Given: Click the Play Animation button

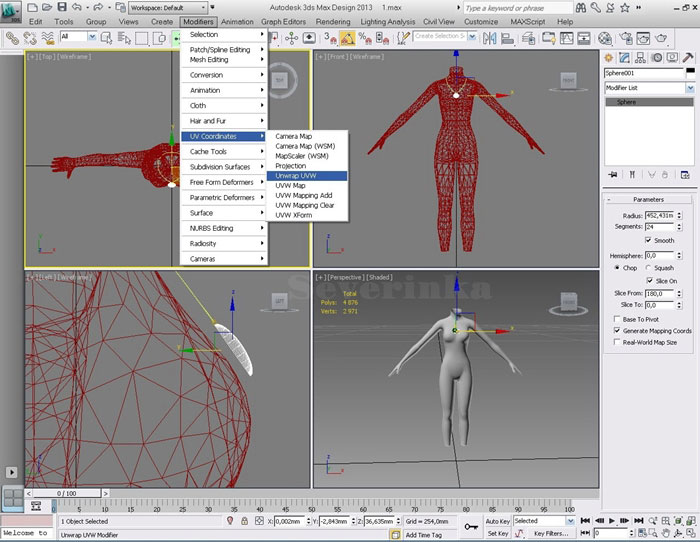Looking at the screenshot, I should coord(612,521).
